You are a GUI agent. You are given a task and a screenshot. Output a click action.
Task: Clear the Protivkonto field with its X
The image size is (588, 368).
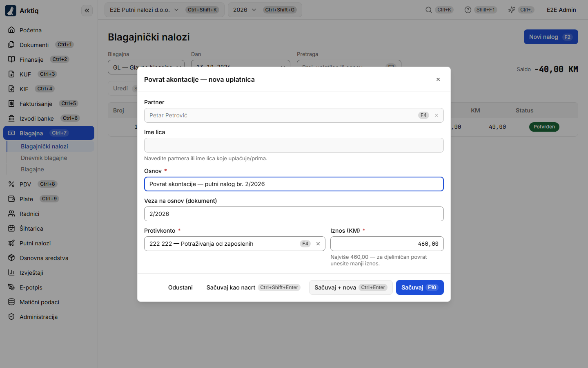pyautogui.click(x=318, y=244)
